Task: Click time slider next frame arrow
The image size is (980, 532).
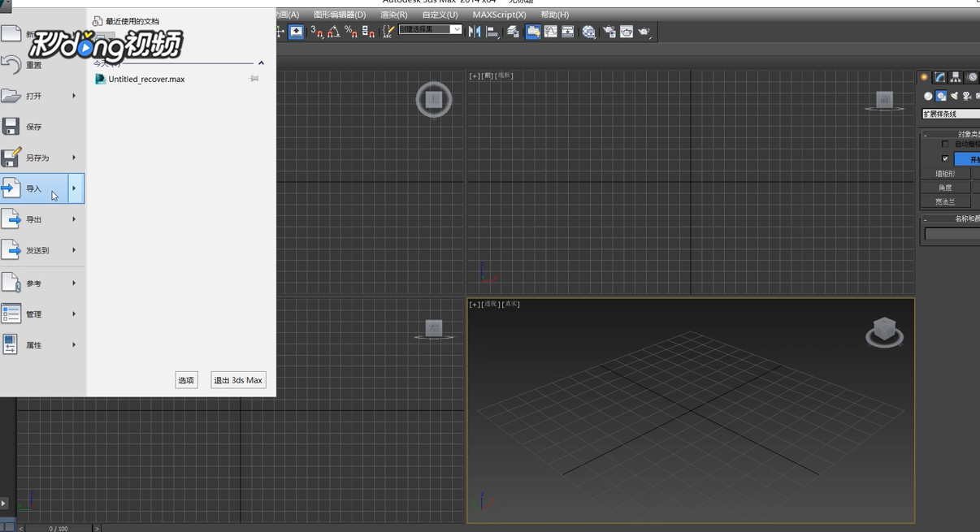Action: click(x=97, y=528)
